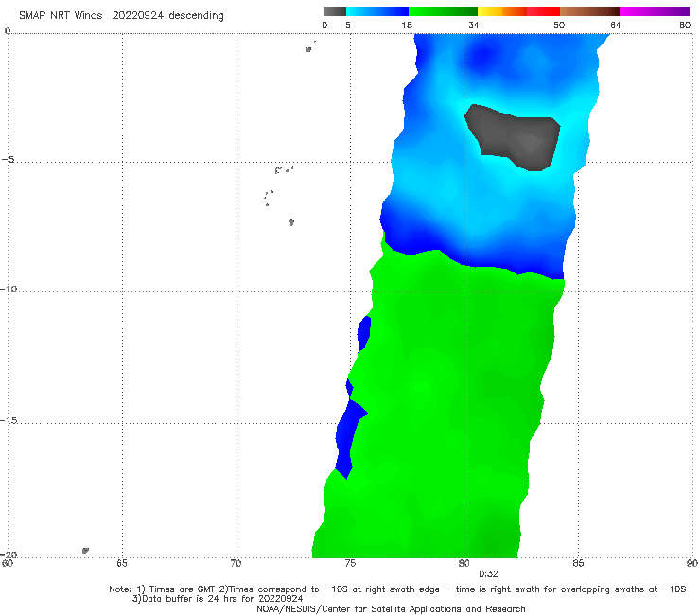Click the '50' label under the color bar
This screenshot has width=700, height=615.
(x=559, y=25)
